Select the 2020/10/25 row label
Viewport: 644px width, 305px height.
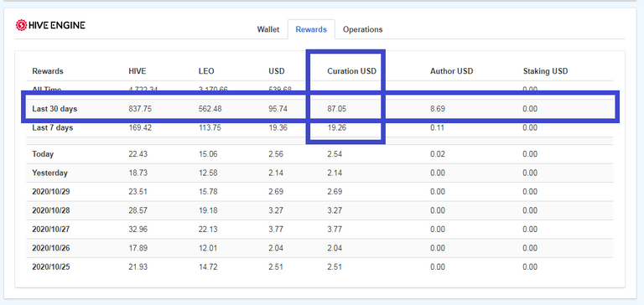(x=51, y=267)
